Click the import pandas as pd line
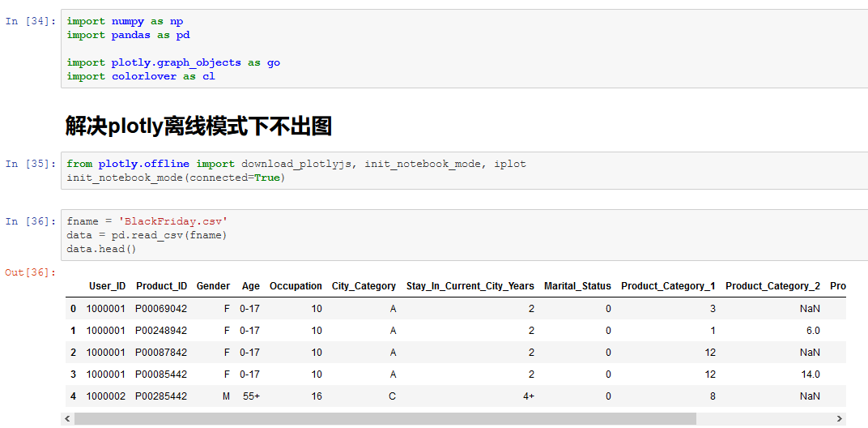Screen dimensions: 868x428 pos(129,35)
